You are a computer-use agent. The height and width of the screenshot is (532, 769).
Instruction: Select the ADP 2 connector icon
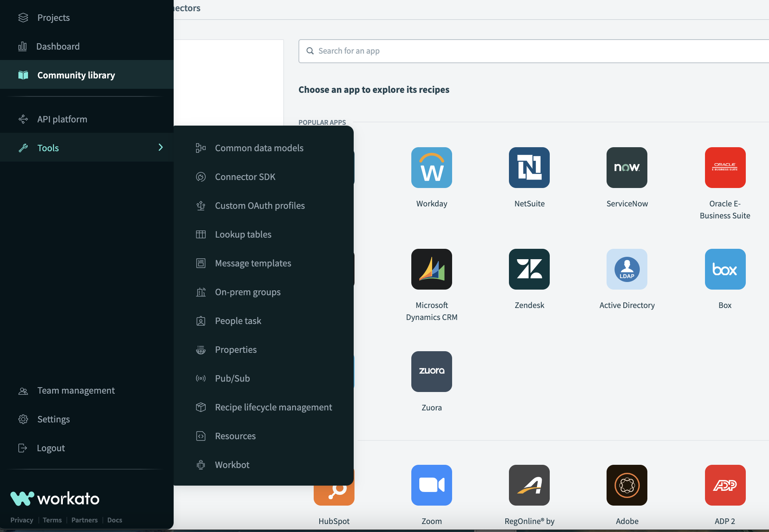(x=725, y=485)
